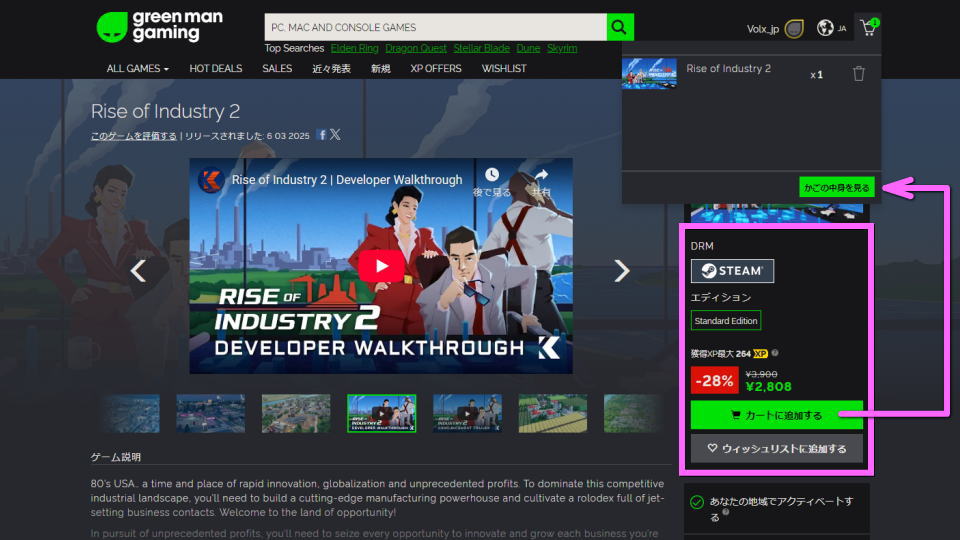Click the video title Rise of Industry 2 | Developer Walkthrough
This screenshot has height=540, width=960.
click(x=347, y=180)
